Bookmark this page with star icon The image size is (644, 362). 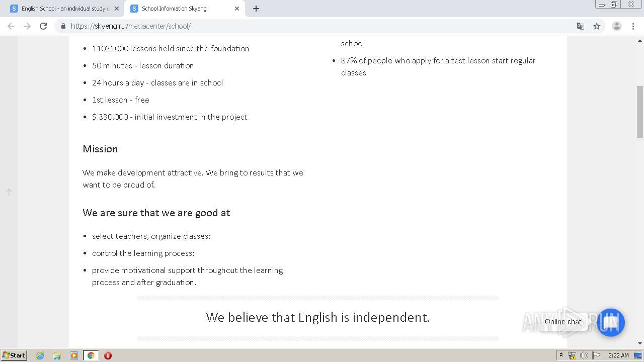point(597,26)
